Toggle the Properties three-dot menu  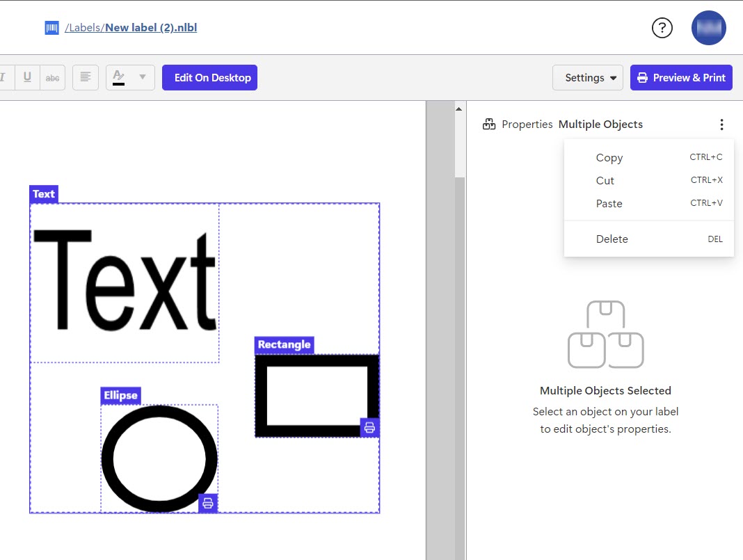click(x=721, y=125)
